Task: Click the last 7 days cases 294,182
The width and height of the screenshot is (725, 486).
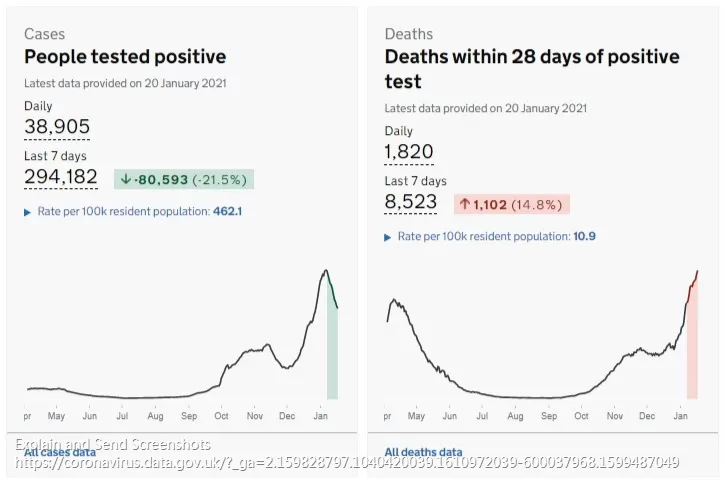Action: [61, 177]
